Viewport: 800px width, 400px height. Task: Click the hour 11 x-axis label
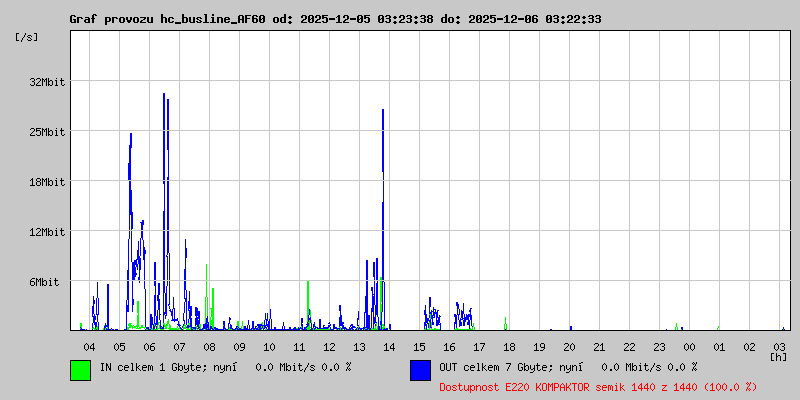(299, 347)
